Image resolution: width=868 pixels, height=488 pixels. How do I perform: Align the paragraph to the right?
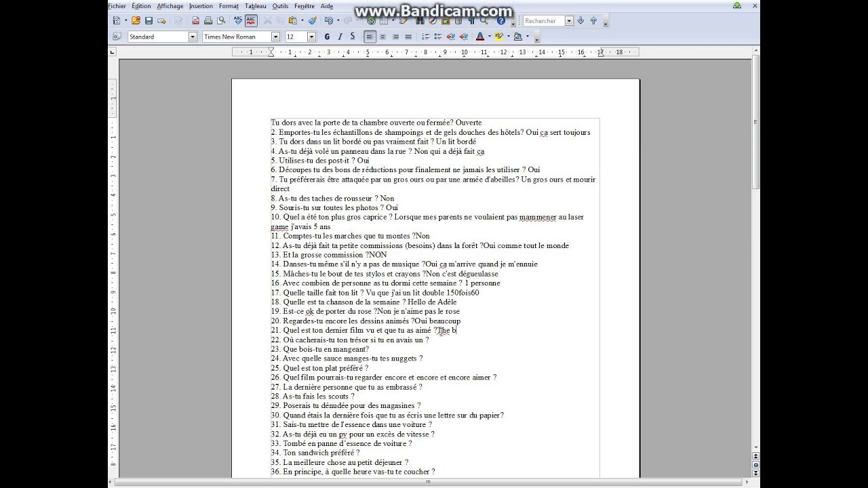(x=395, y=37)
